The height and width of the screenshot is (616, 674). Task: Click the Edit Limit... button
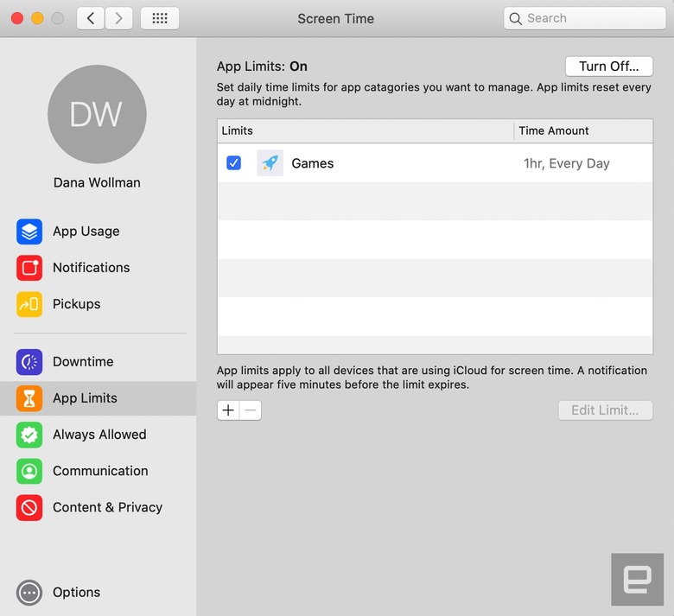[605, 410]
